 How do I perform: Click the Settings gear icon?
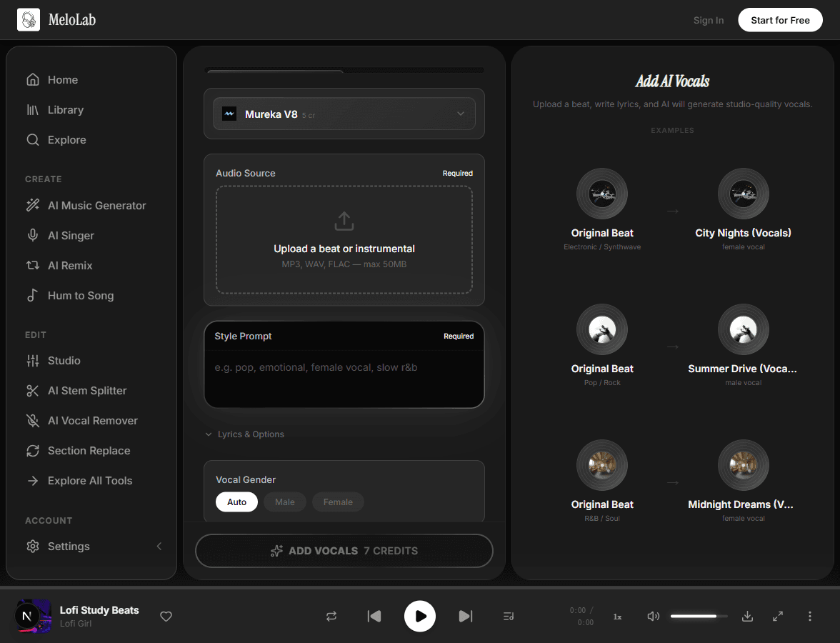point(33,546)
